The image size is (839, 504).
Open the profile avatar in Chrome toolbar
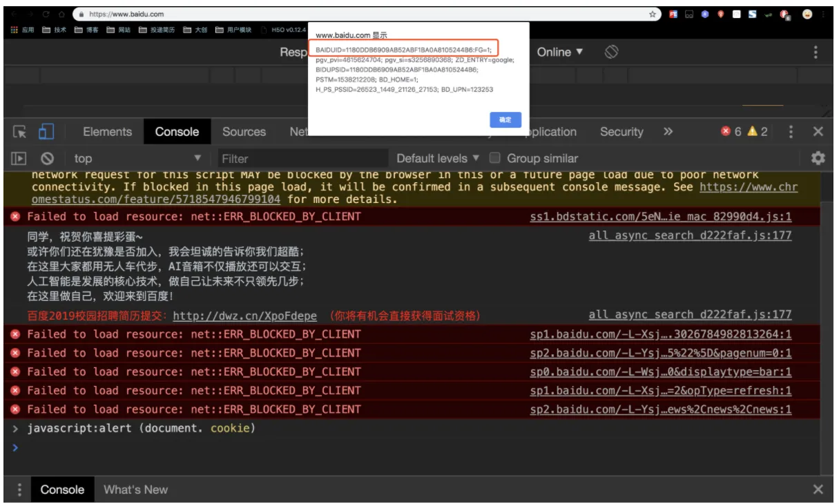click(807, 14)
